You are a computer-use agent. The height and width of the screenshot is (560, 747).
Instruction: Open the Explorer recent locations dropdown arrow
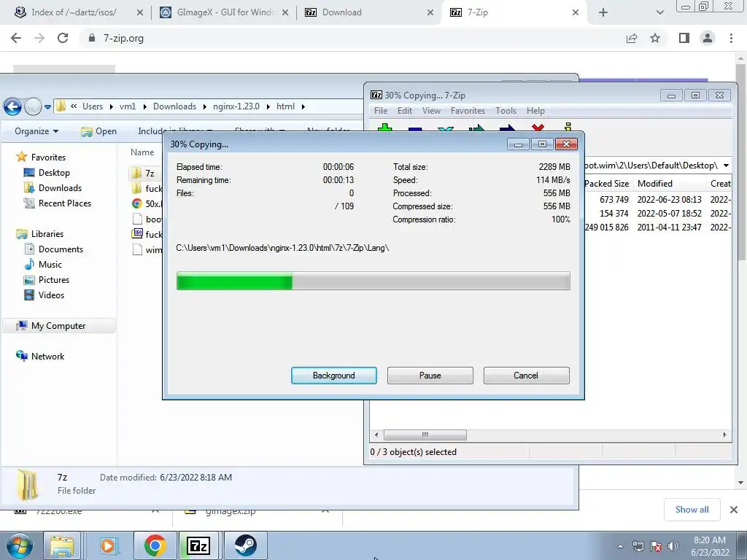coord(47,107)
